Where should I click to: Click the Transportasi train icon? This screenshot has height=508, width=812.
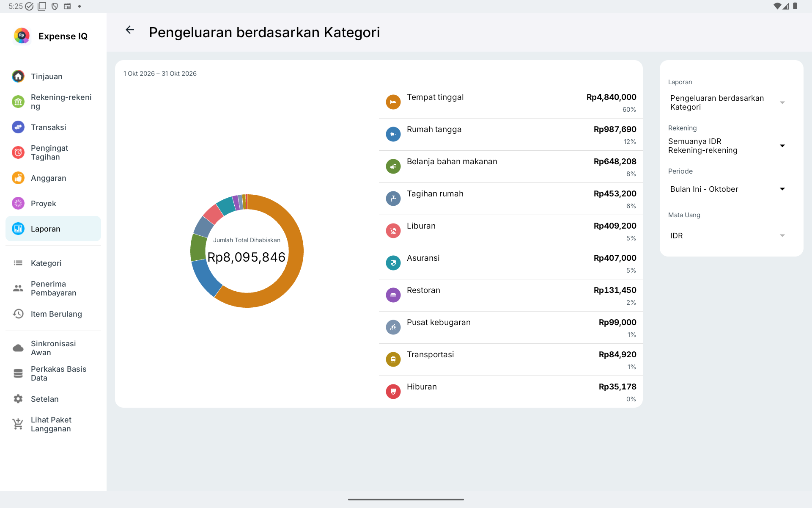click(393, 359)
